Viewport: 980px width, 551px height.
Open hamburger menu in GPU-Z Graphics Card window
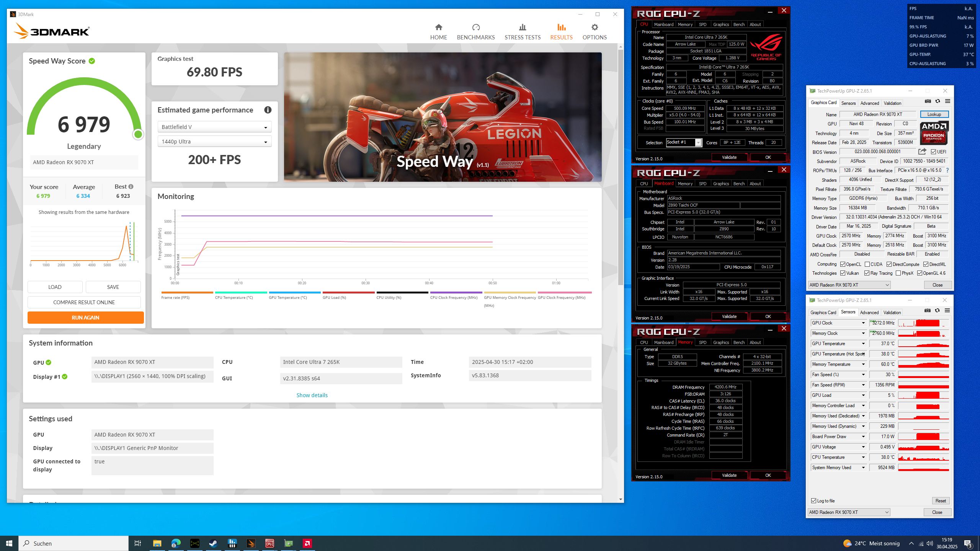948,101
